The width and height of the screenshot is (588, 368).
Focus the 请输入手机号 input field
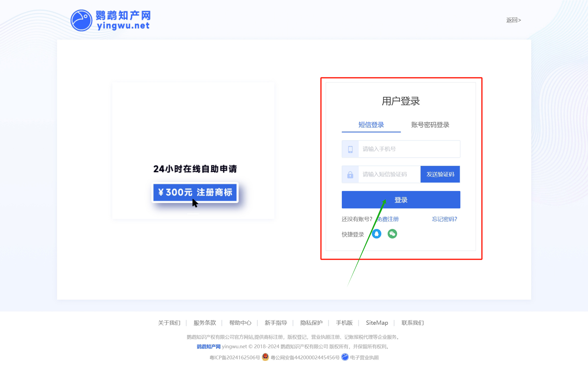(409, 149)
